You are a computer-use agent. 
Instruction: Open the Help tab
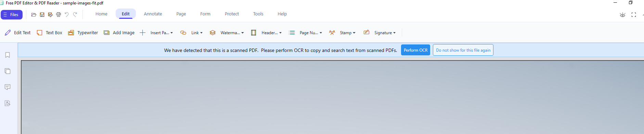[x=282, y=14]
